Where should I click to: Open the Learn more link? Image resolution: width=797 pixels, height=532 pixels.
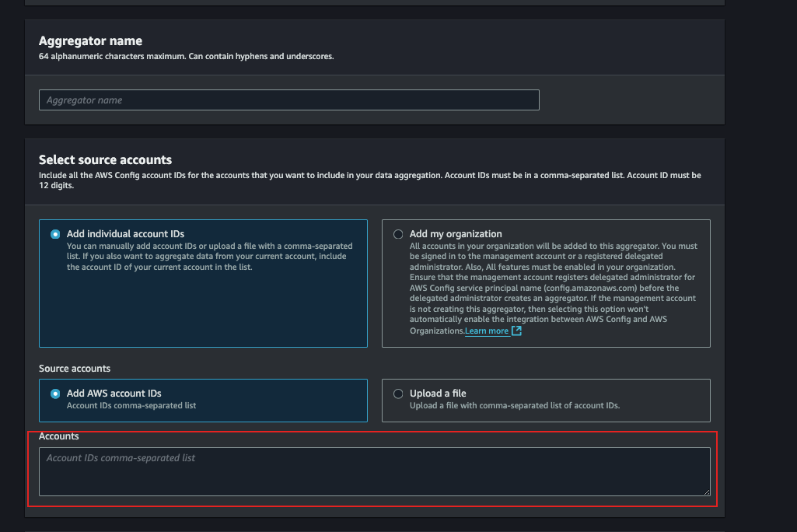(x=487, y=331)
